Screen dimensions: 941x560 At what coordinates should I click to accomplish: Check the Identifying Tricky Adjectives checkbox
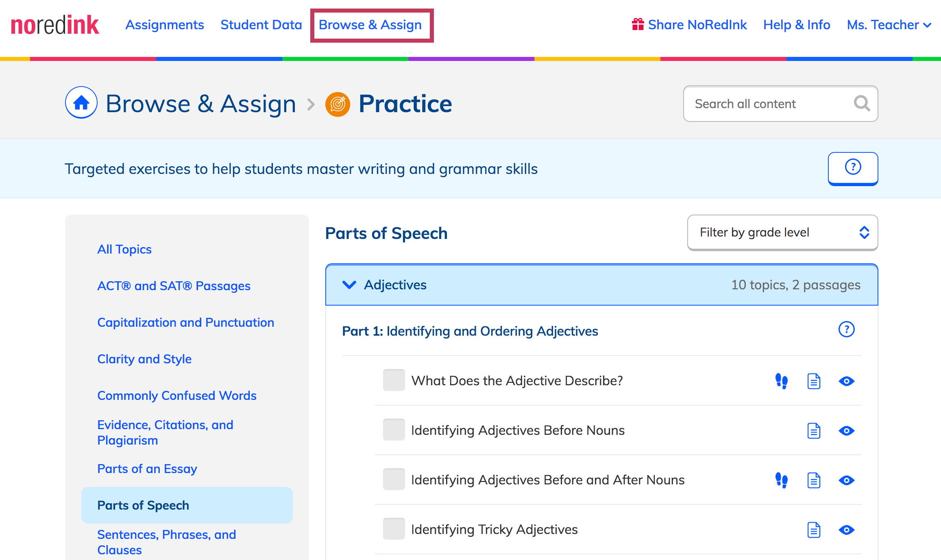click(394, 529)
